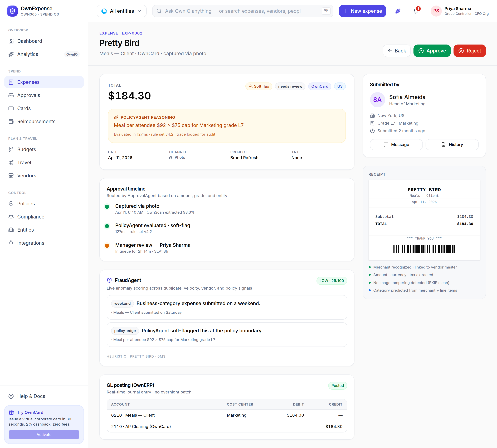This screenshot has height=448, width=497.
Task: Click the US region tag
Action: (x=340, y=86)
